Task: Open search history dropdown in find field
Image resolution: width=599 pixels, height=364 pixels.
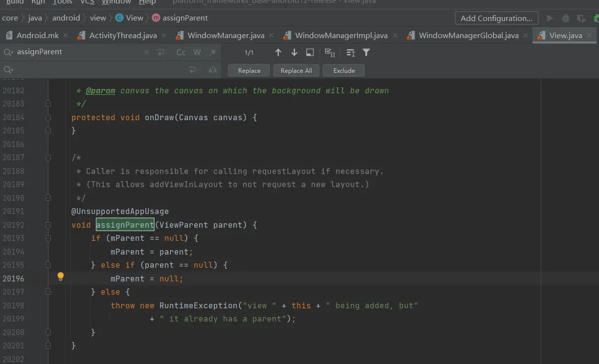Action: coord(8,52)
